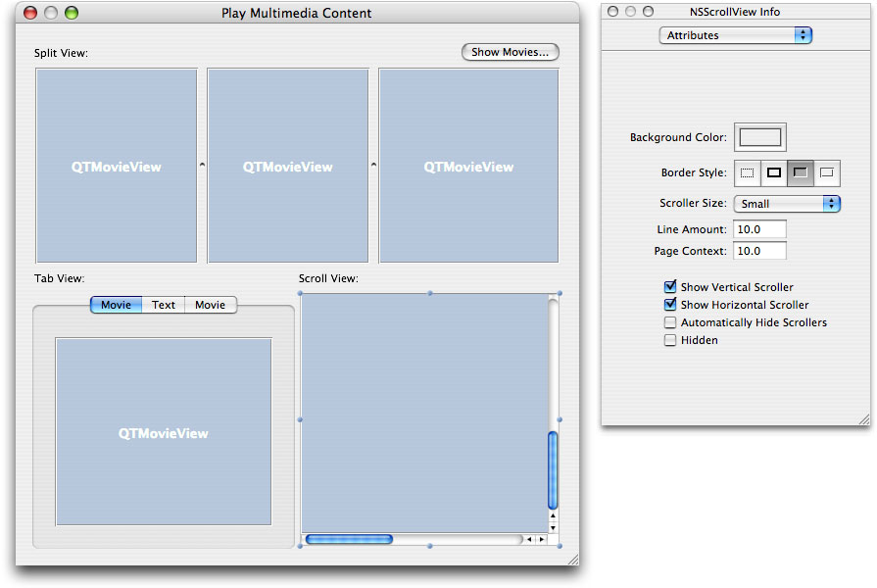Enable the Hidden checkbox
Image resolution: width=877 pixels, height=588 pixels.
[x=670, y=340]
